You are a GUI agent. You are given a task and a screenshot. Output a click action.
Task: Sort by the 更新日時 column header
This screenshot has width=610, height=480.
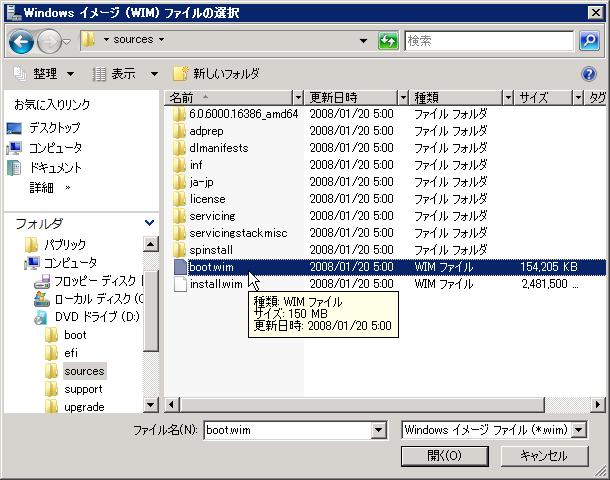pyautogui.click(x=350, y=97)
